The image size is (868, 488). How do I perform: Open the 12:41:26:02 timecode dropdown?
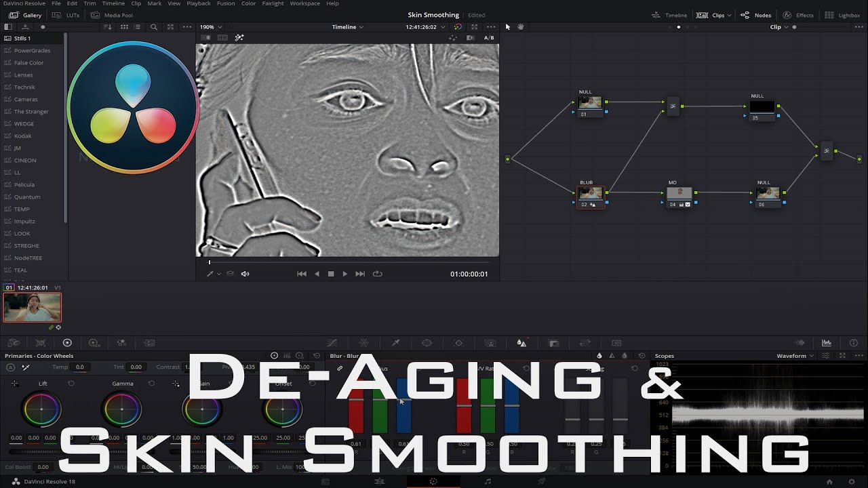point(425,27)
